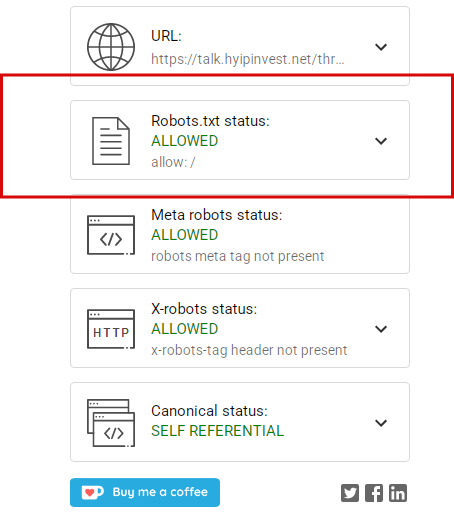The image size is (454, 522).
Task: Click SELF REFERENTIAL canonical status text
Action: point(217,431)
